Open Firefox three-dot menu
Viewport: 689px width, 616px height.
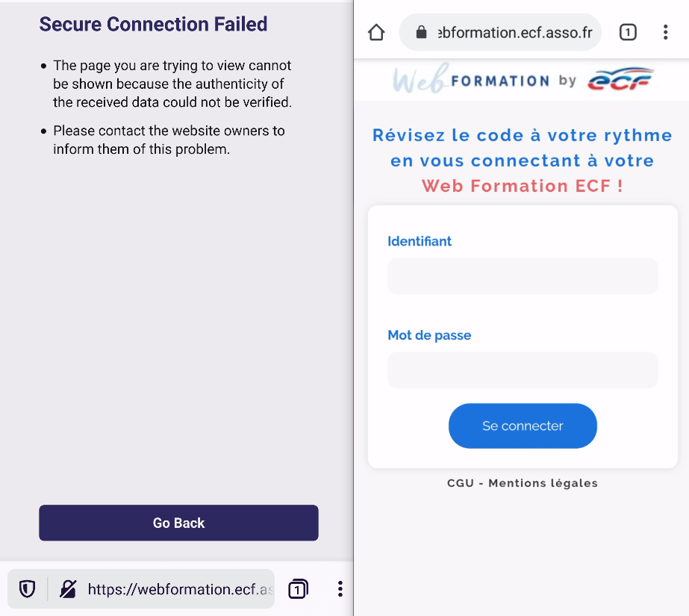coord(340,589)
